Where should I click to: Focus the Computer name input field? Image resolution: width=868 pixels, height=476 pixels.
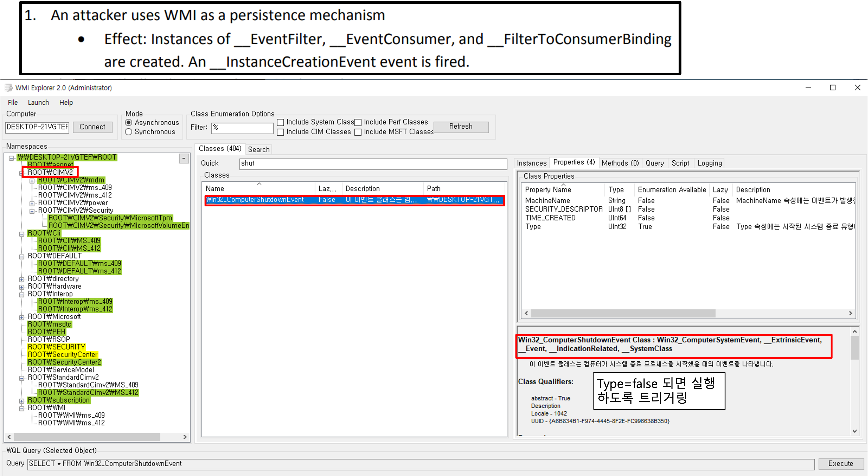click(x=37, y=127)
